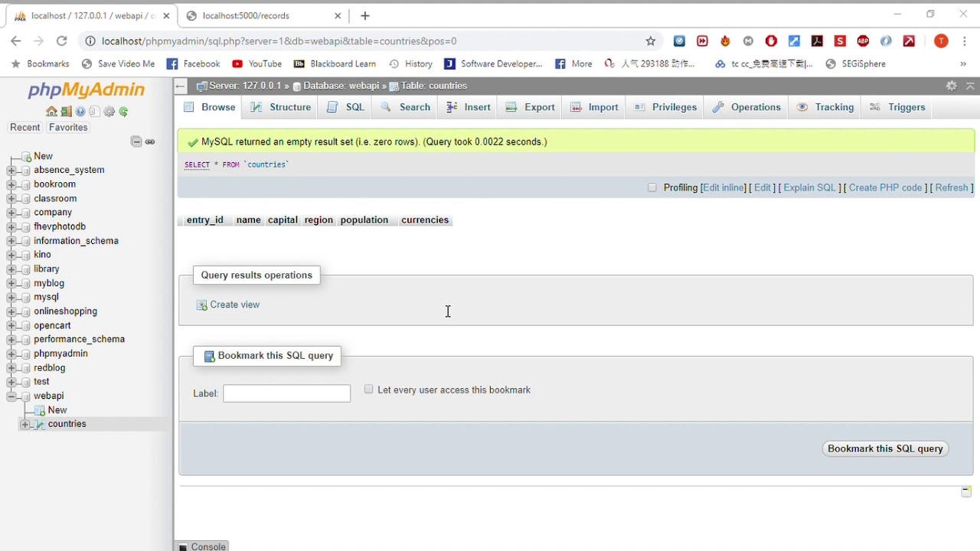The width and height of the screenshot is (980, 551).
Task: Open phpMyAdmin documentation help icon
Action: click(80, 112)
